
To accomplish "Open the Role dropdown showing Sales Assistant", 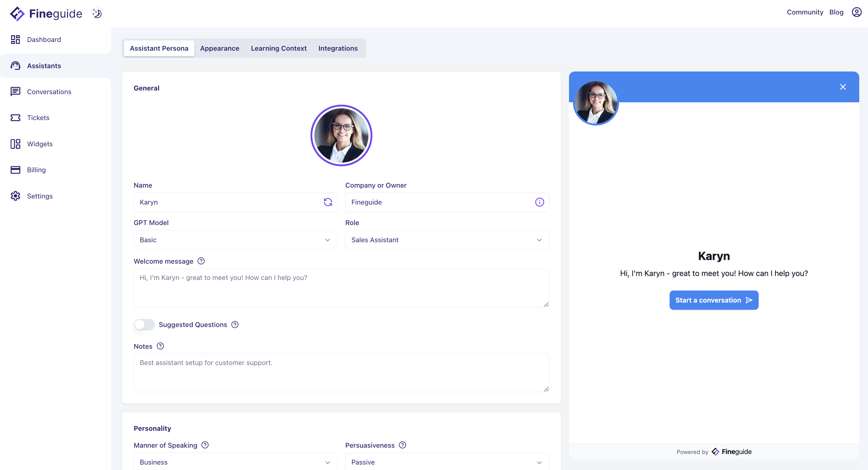I will 447,240.
